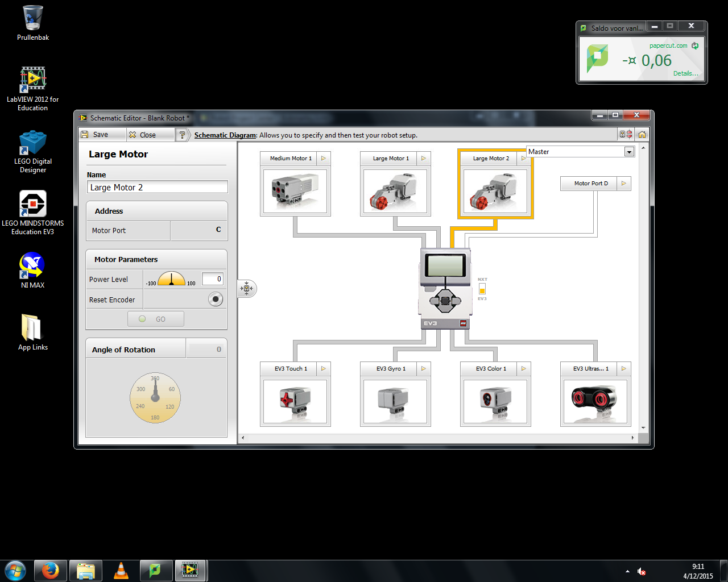Open the NI MAX desktop shortcut
Viewport: 728px width, 582px height.
32,271
